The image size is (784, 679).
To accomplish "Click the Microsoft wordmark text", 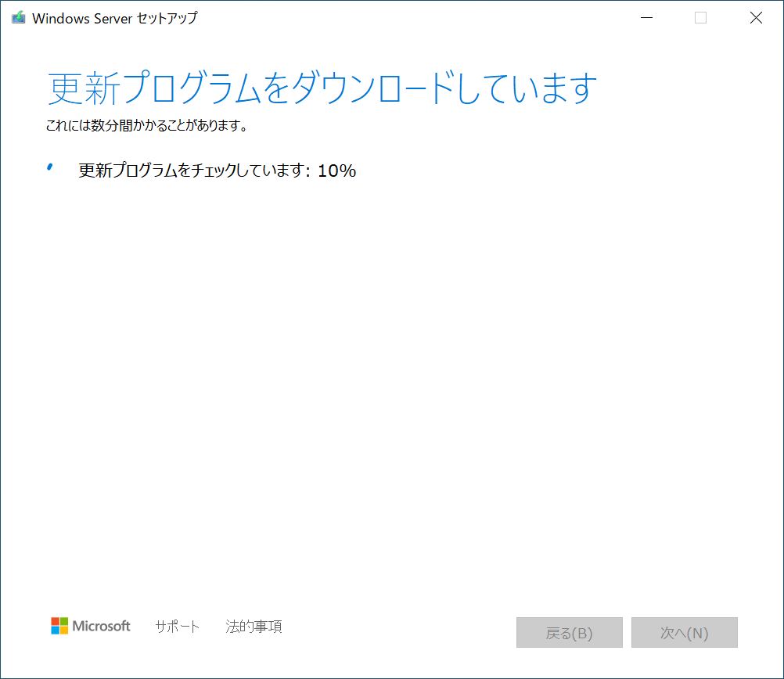I will pos(101,626).
